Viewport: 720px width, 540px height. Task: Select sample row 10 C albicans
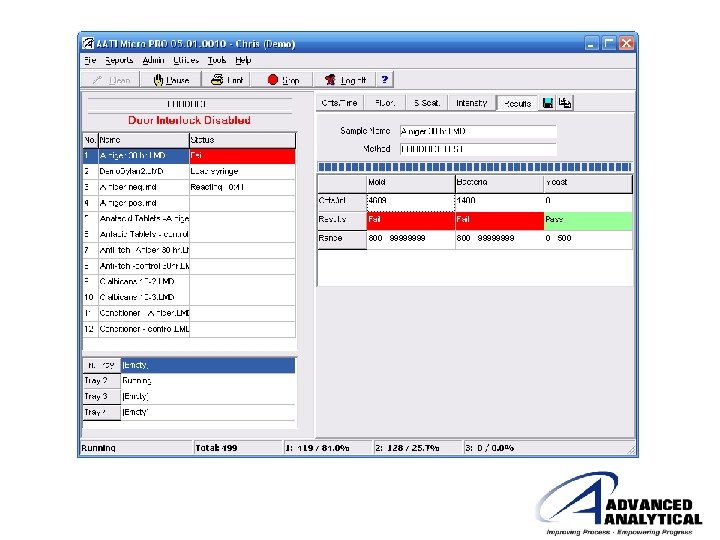[189, 298]
